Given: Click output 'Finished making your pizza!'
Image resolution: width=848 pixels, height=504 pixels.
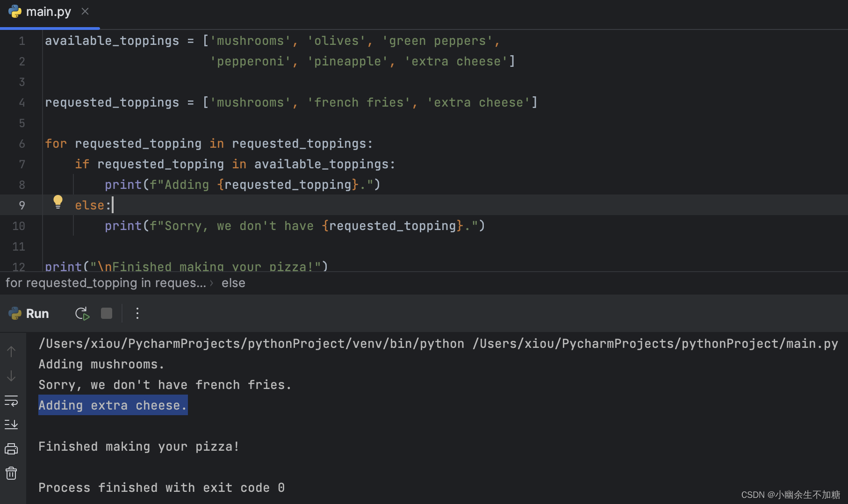Looking at the screenshot, I should [x=139, y=447].
